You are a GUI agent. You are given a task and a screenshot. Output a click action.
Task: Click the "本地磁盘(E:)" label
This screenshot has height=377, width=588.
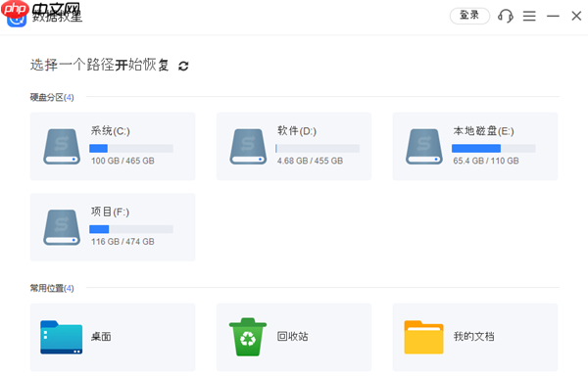(x=483, y=131)
